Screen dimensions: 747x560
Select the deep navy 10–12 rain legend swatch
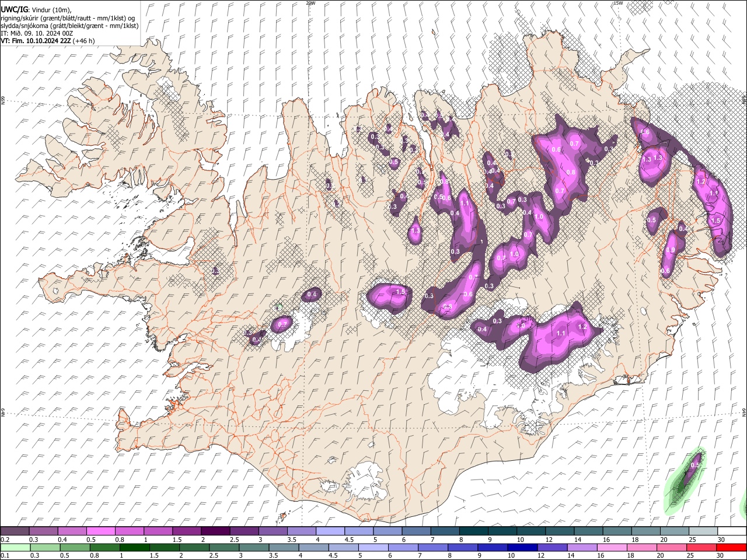522,548
